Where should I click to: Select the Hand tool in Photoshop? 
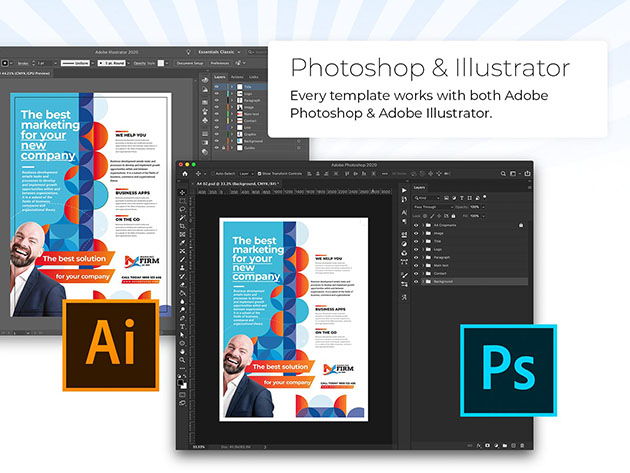(182, 352)
